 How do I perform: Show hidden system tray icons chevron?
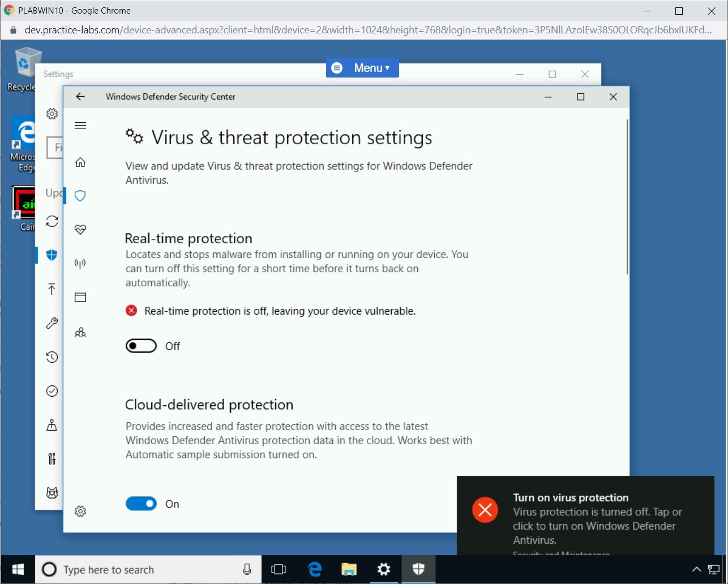697,569
